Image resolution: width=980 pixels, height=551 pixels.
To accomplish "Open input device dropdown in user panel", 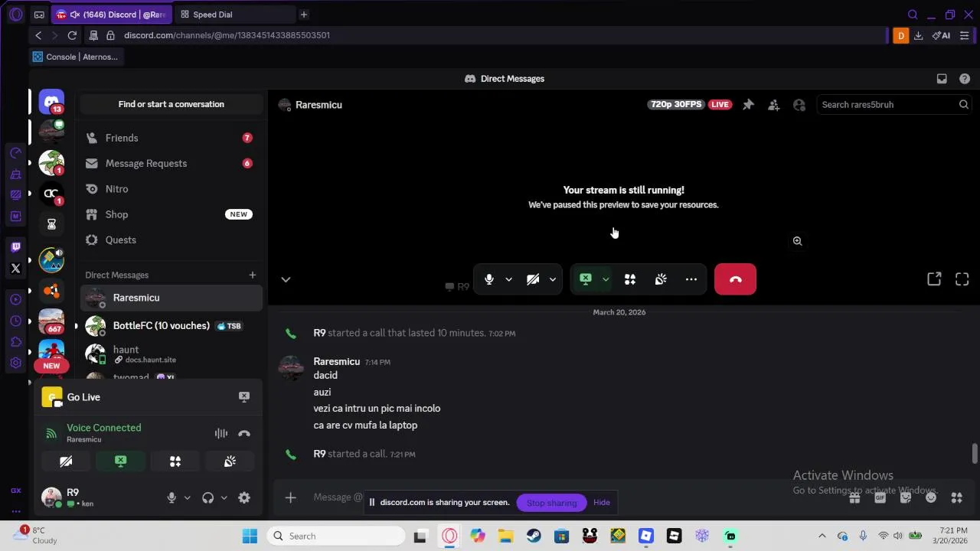I will [187, 498].
